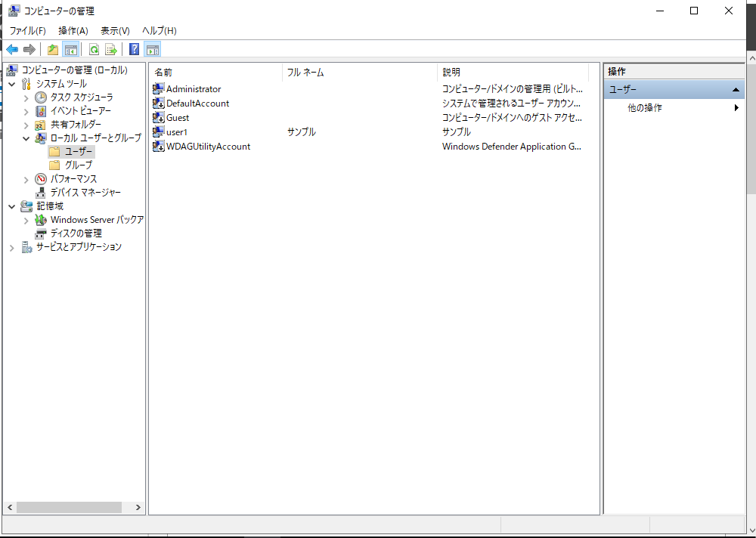Click the Refresh toolbar icon
The width and height of the screenshot is (756, 538).
94,49
